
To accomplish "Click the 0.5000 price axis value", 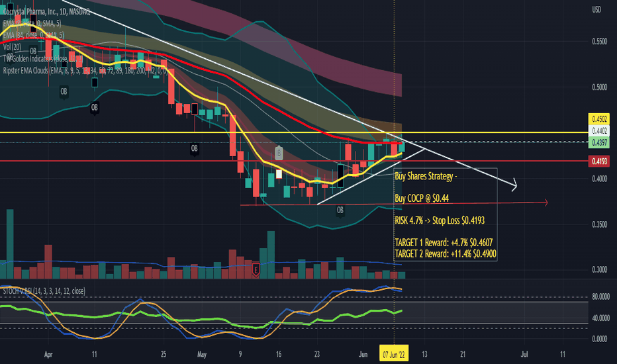I will tap(600, 87).
